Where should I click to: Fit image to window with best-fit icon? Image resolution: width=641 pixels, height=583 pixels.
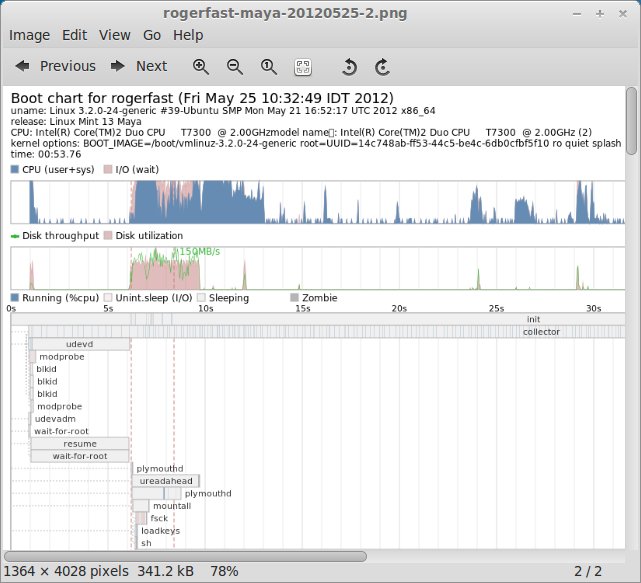click(x=302, y=66)
